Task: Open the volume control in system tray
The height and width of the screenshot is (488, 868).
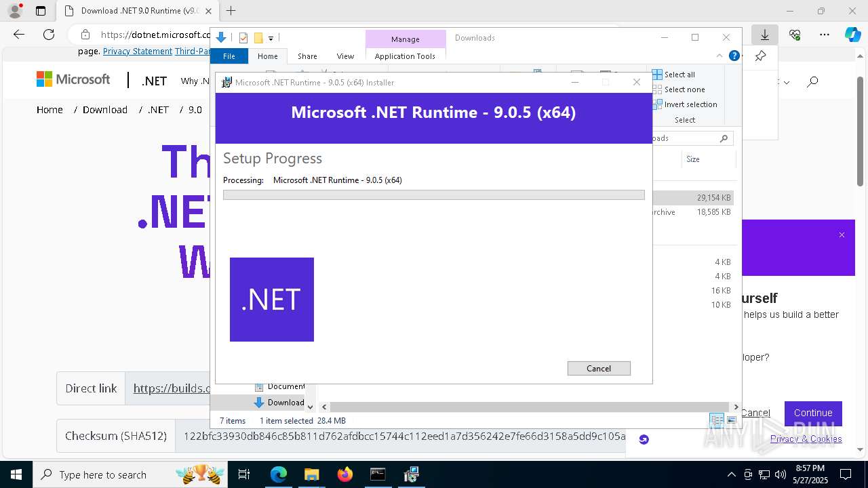Action: [781, 474]
